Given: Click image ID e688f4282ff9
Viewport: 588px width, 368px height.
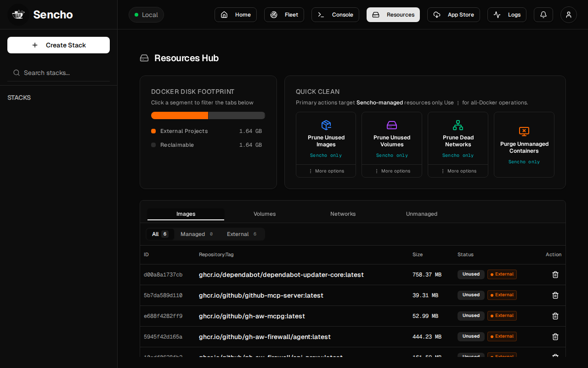Looking at the screenshot, I should [163, 316].
